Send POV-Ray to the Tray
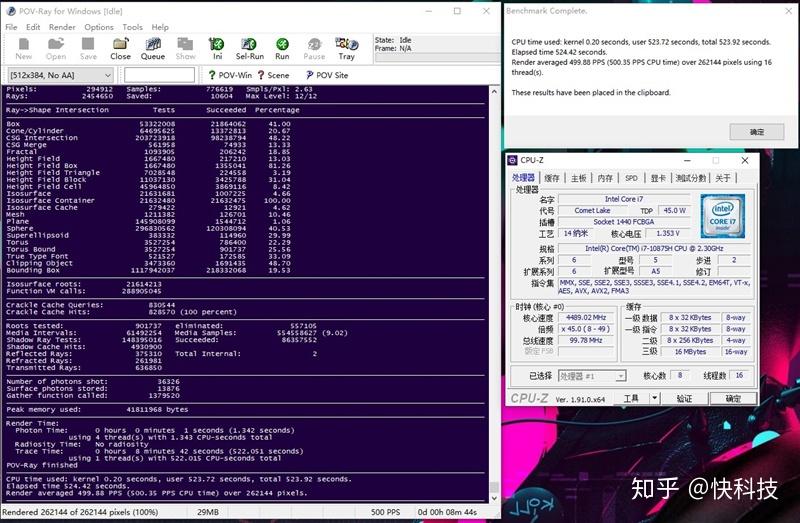The height and width of the screenshot is (523, 800). [346, 49]
